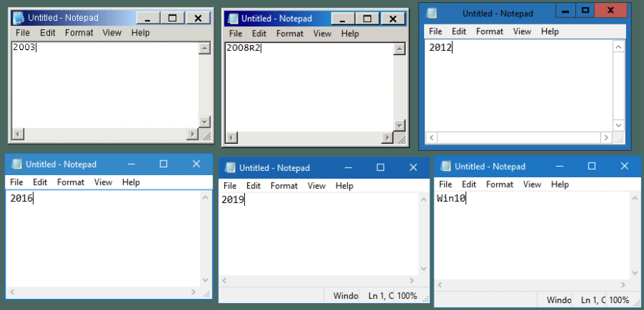Open the View menu in the 2008R2 Notepad window
The height and width of the screenshot is (310, 644).
tap(323, 33)
